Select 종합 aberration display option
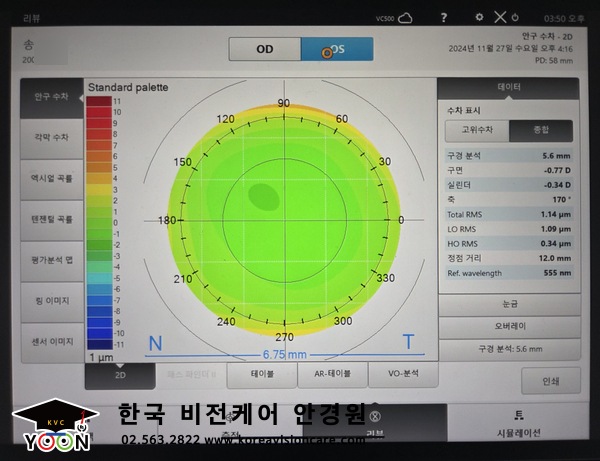 click(540, 130)
